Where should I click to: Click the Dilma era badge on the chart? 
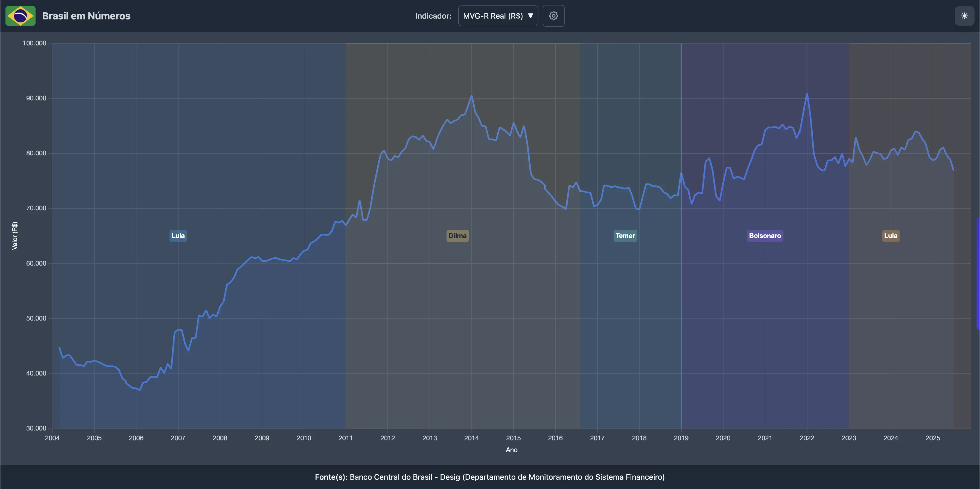[457, 235]
